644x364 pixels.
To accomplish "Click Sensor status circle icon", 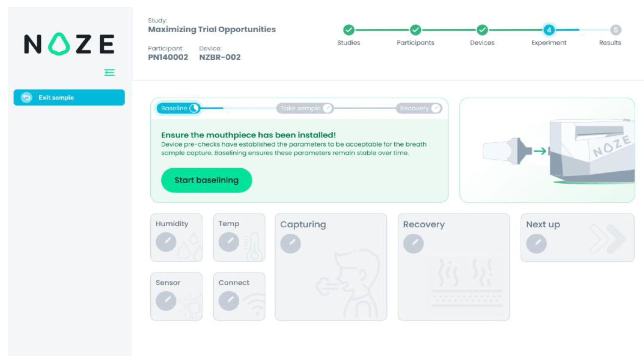I will tap(166, 300).
